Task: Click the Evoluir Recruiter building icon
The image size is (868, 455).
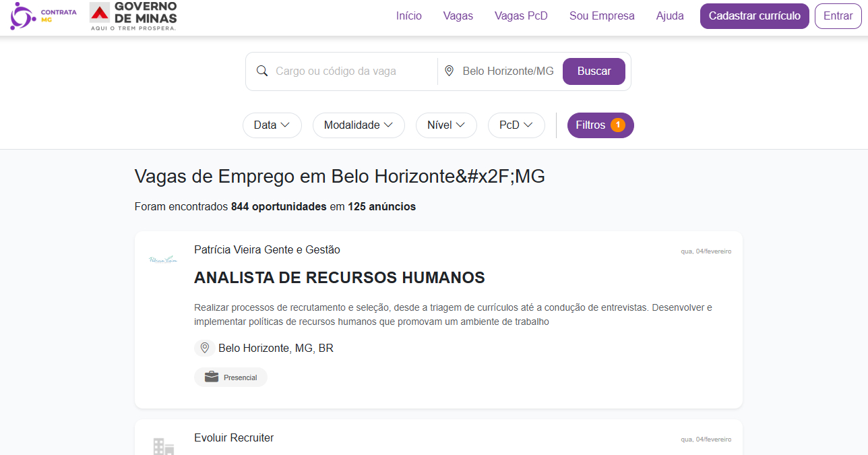Action: coord(163,446)
